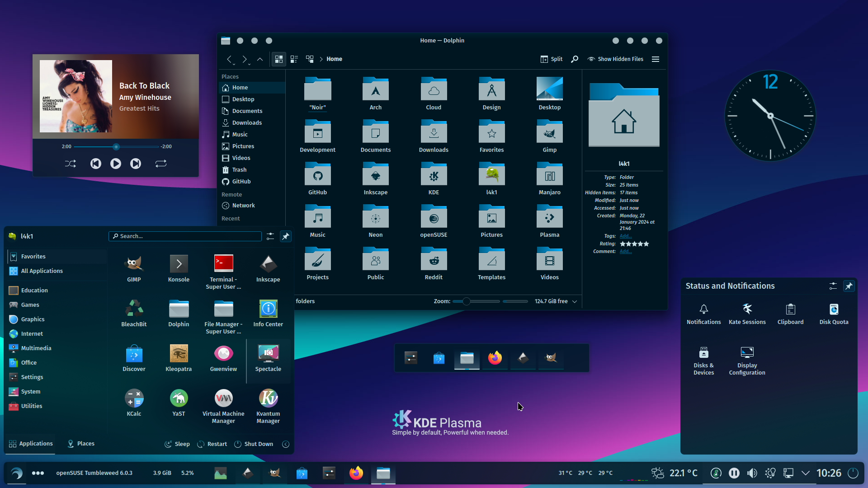Open Status and Notifications configure icon
Screen dimensions: 868x488
tap(833, 286)
